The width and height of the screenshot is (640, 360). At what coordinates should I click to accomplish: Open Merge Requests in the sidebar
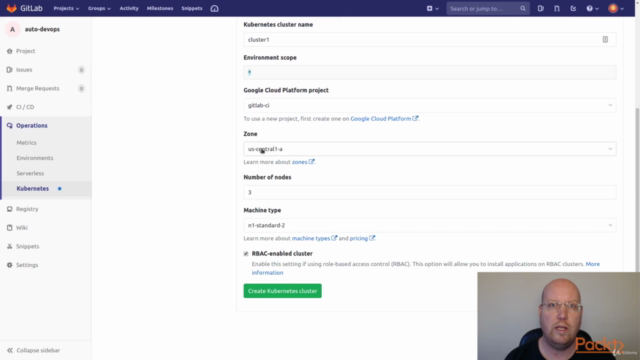coord(38,89)
